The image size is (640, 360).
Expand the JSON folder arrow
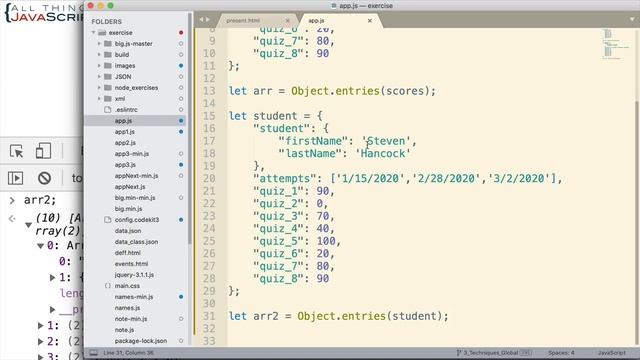(x=99, y=76)
